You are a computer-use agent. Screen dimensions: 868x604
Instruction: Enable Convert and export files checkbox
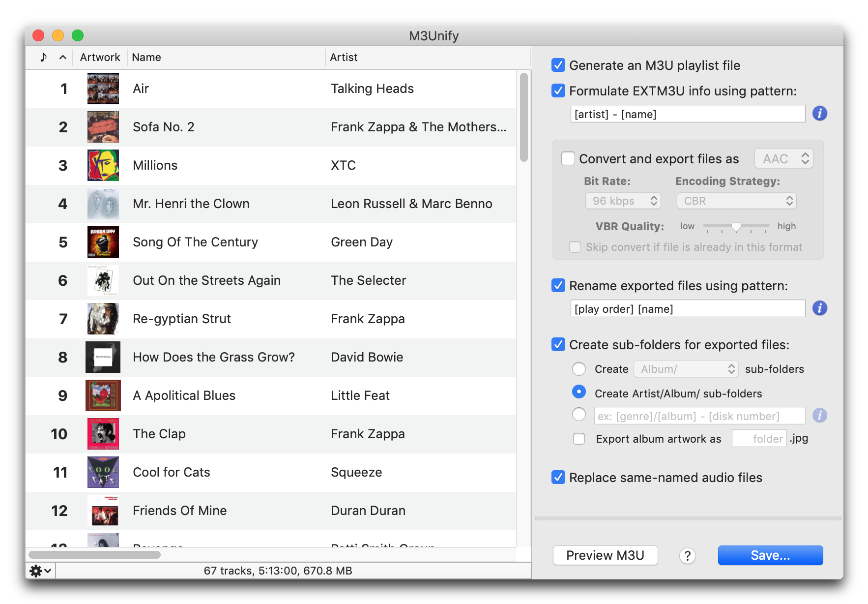click(x=568, y=159)
